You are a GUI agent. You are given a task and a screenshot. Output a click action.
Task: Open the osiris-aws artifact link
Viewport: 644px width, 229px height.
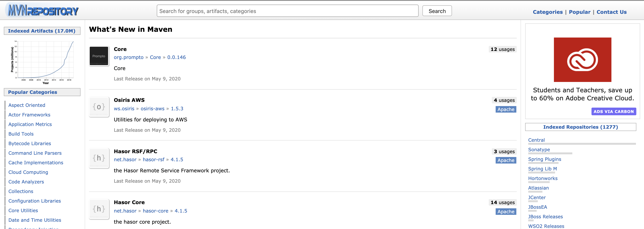tap(152, 109)
